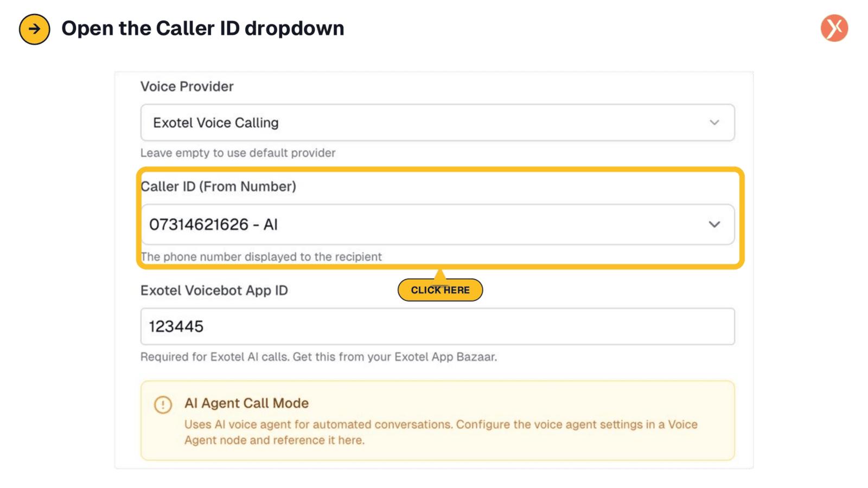Image resolution: width=868 pixels, height=488 pixels.
Task: Select the 'Caller ID (From Number)' label
Action: pos(218,187)
